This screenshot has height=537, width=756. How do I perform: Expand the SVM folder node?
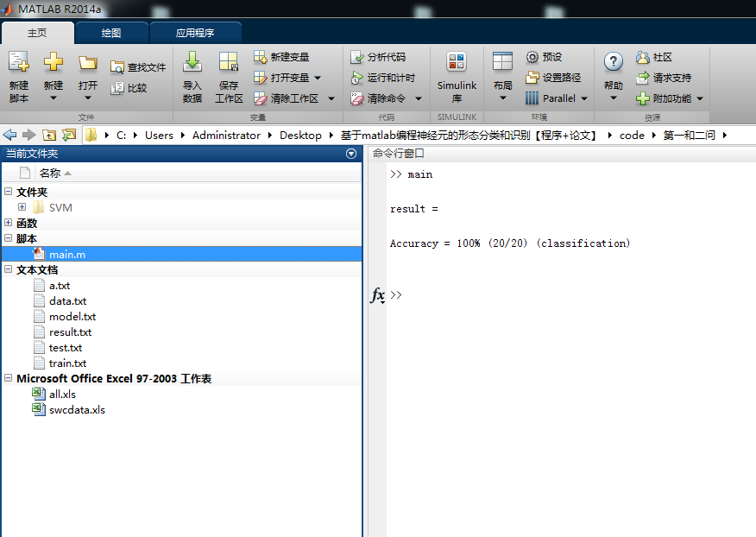22,207
